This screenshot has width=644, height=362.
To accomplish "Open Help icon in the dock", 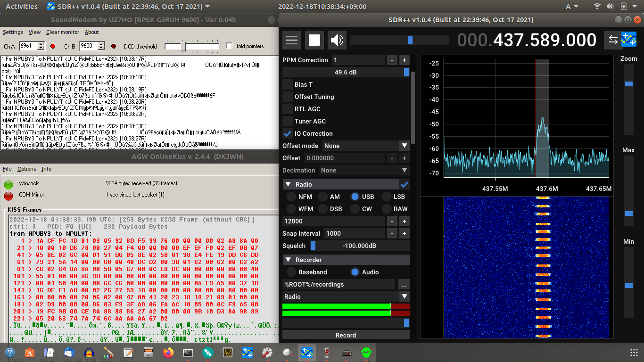I will pos(9,353).
